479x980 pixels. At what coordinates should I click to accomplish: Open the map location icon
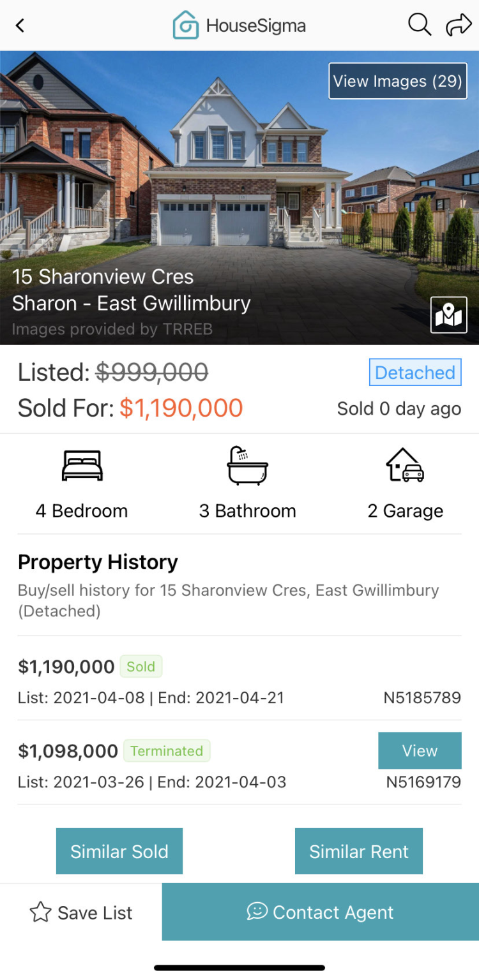click(x=448, y=315)
